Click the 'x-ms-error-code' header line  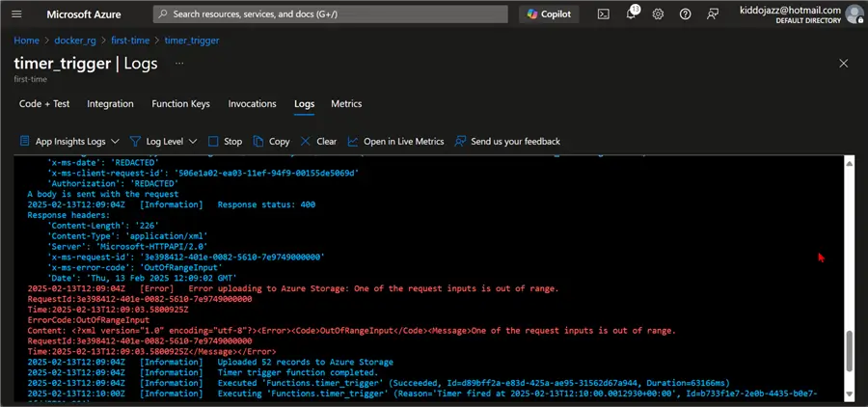(x=134, y=267)
